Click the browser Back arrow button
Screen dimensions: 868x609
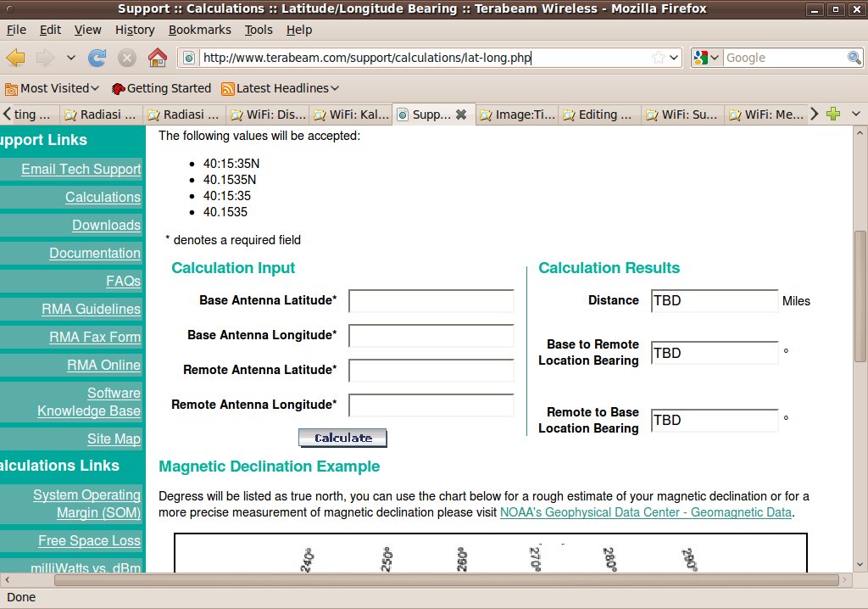coord(16,58)
